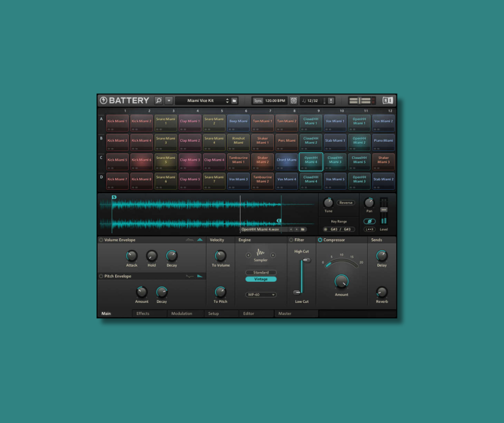Click the Low Cut filter slider handle
504x423 pixels.
(x=297, y=293)
